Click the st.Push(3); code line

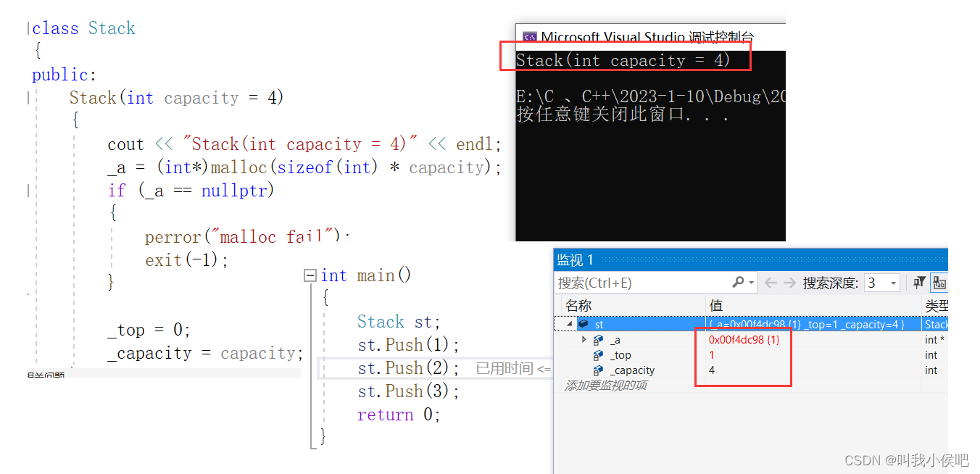(409, 391)
